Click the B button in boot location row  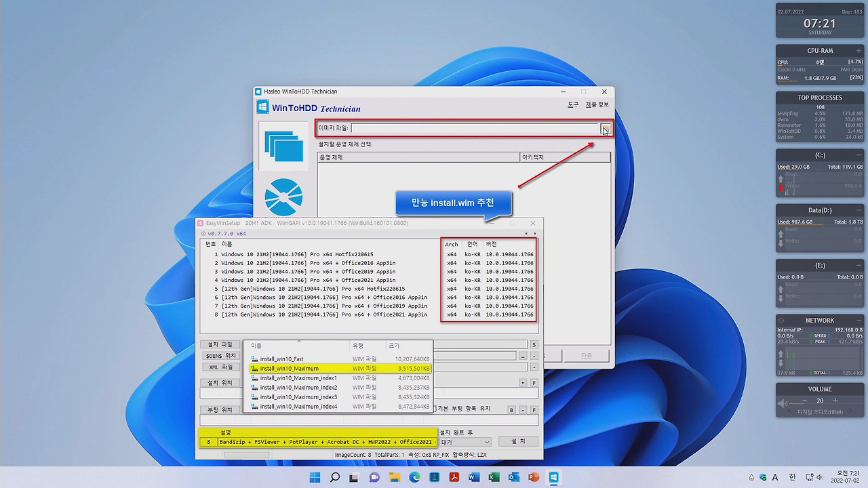point(512,410)
